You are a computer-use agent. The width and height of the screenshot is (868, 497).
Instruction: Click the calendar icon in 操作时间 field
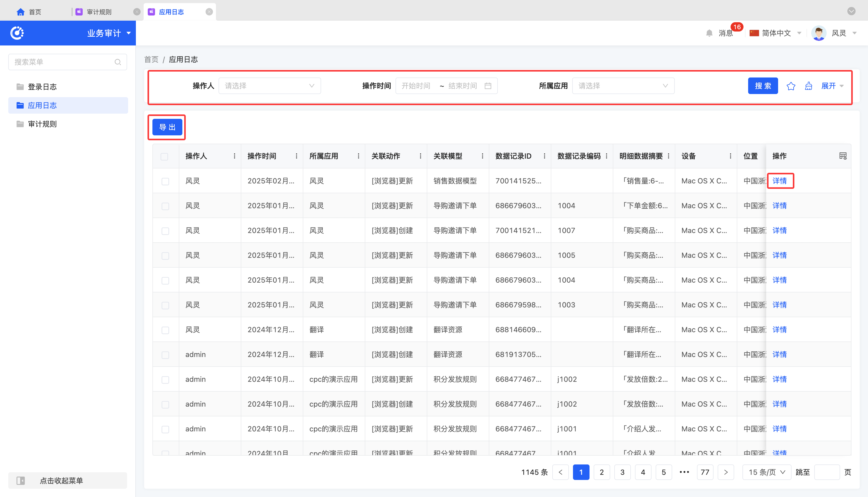coord(488,86)
